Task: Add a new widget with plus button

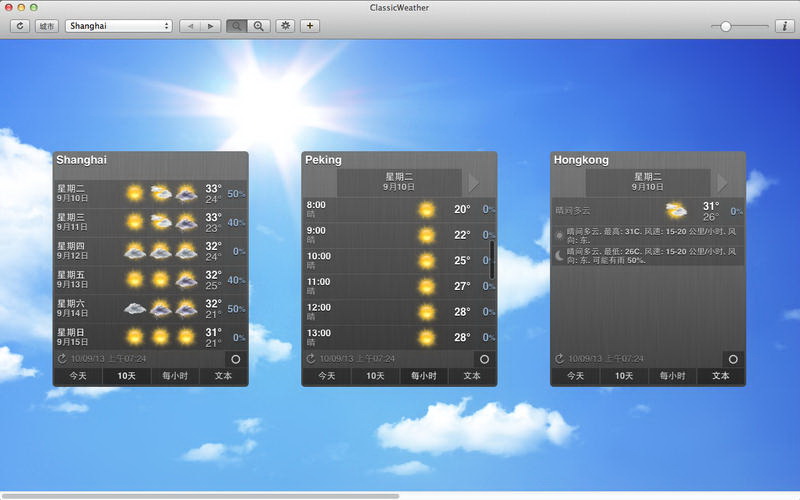Action: click(x=310, y=26)
